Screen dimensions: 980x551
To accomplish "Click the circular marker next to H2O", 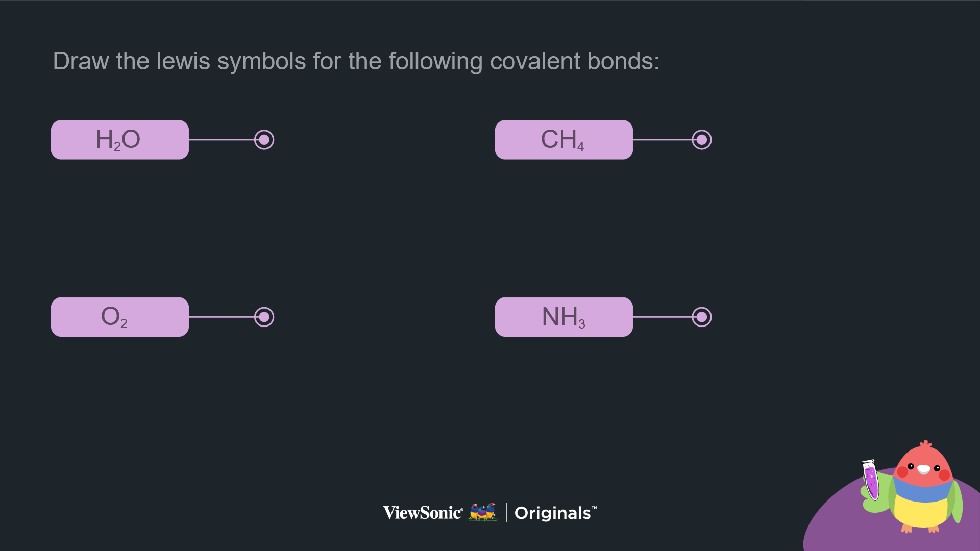I will 264,140.
